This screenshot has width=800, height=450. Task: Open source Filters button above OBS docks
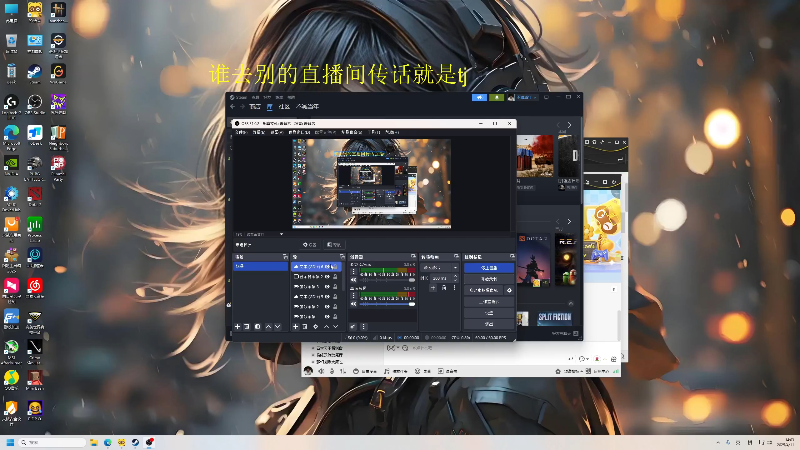click(x=334, y=245)
